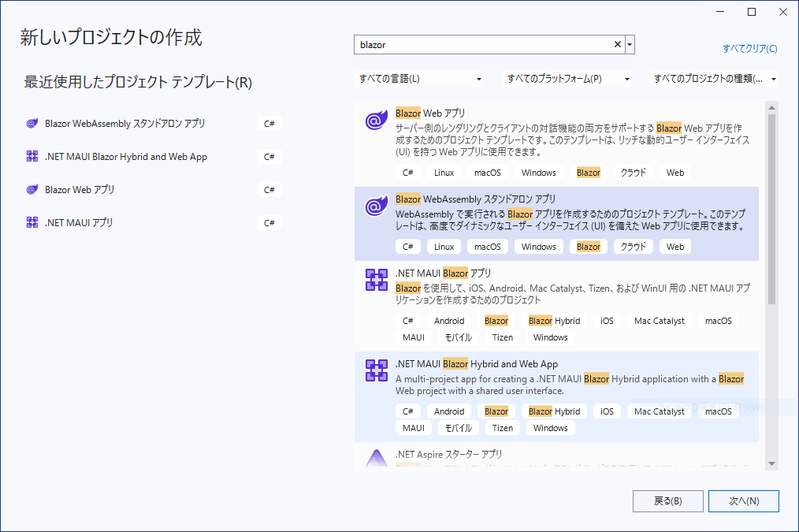Click the 戻る button
The height and width of the screenshot is (532, 799).
click(x=667, y=500)
